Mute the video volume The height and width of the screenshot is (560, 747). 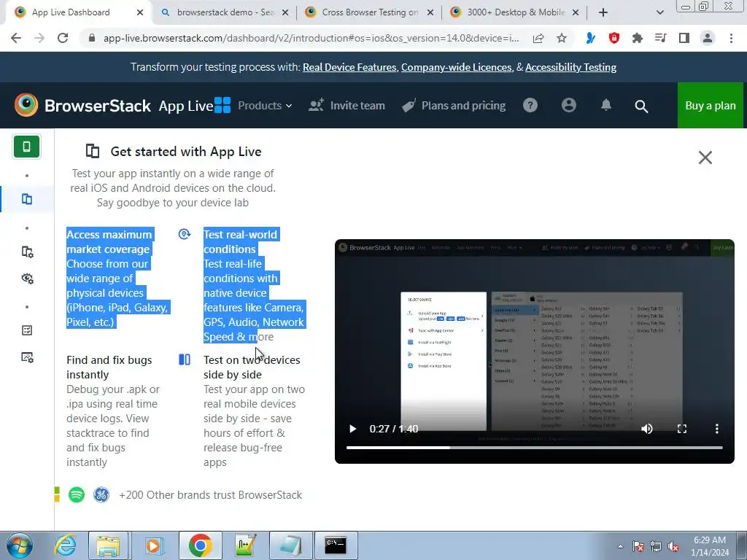point(646,429)
